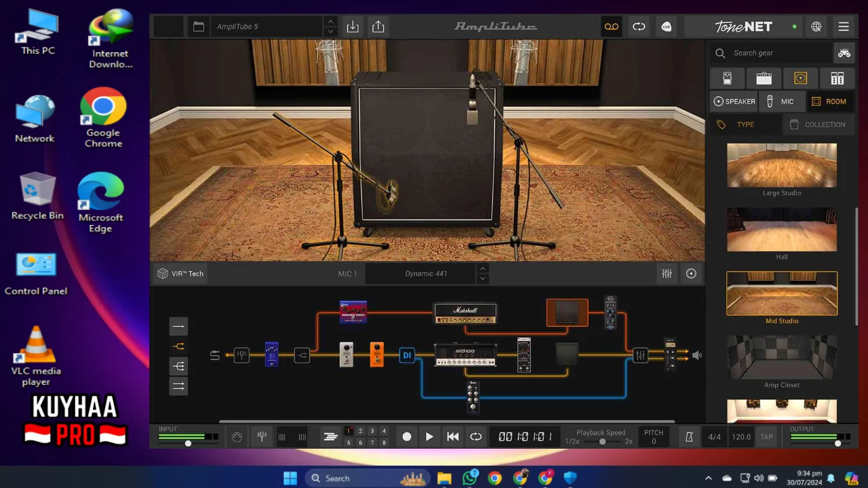Screen dimensions: 868x488
Task: Show stomp pedals gear category
Action: coord(728,79)
